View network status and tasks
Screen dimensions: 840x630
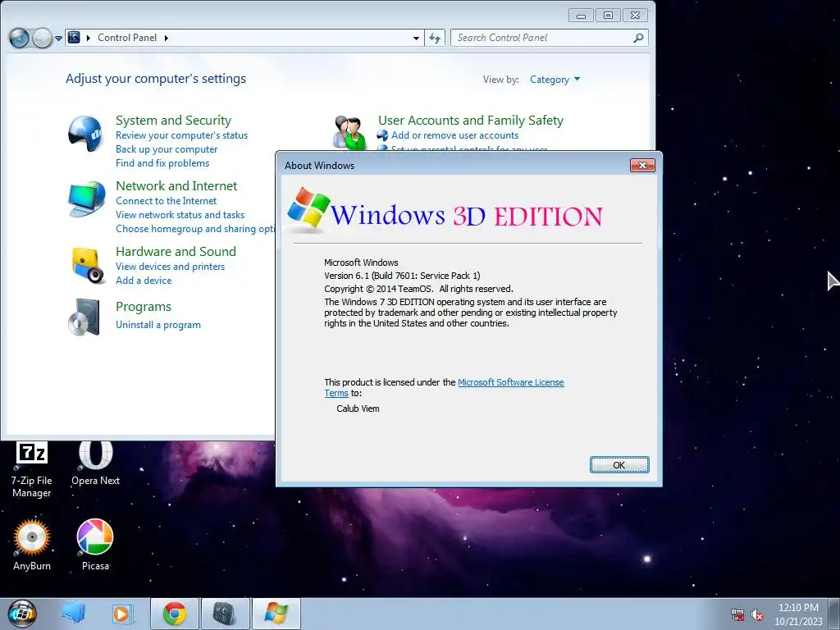coord(180,215)
